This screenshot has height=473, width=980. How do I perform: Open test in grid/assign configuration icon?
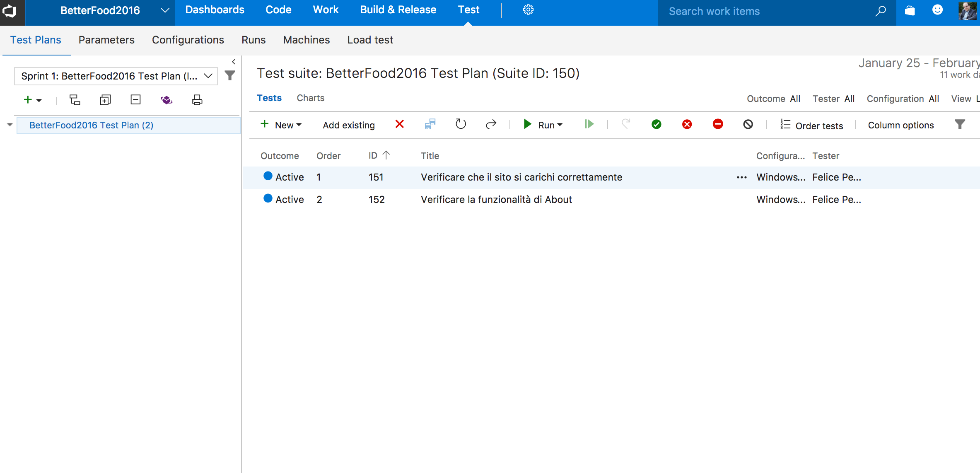tap(430, 124)
